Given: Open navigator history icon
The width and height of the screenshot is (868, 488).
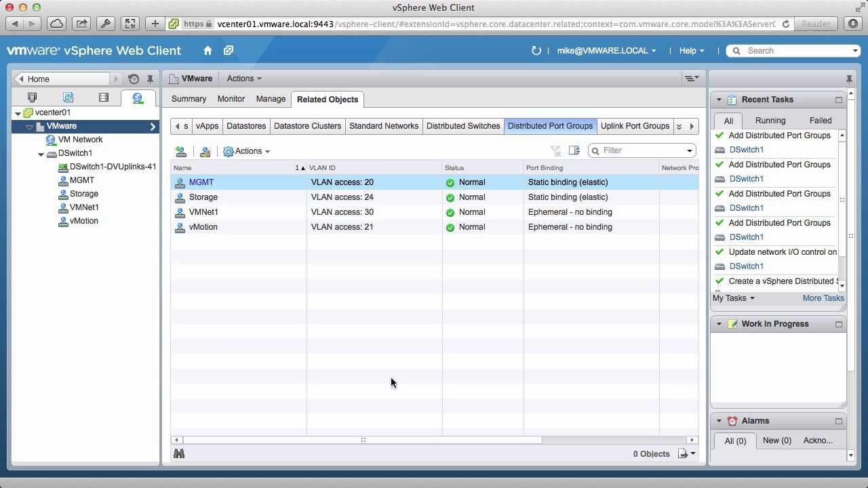Looking at the screenshot, I should point(134,79).
